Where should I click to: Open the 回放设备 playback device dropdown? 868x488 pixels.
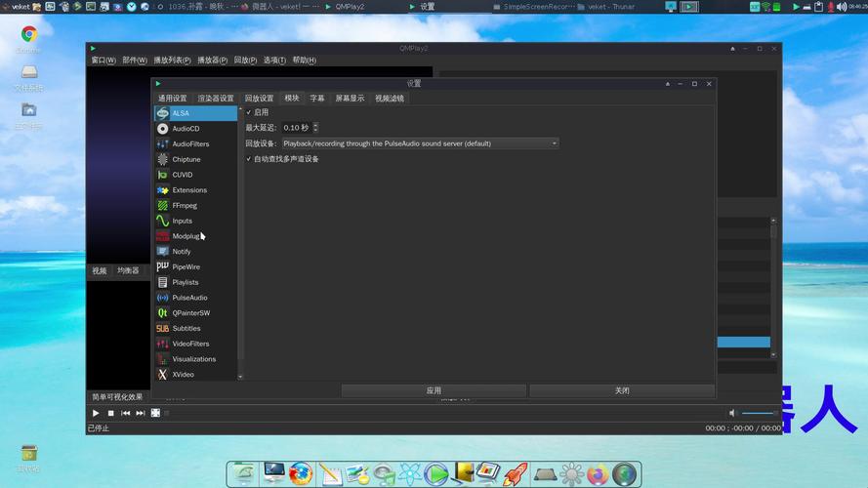(420, 143)
